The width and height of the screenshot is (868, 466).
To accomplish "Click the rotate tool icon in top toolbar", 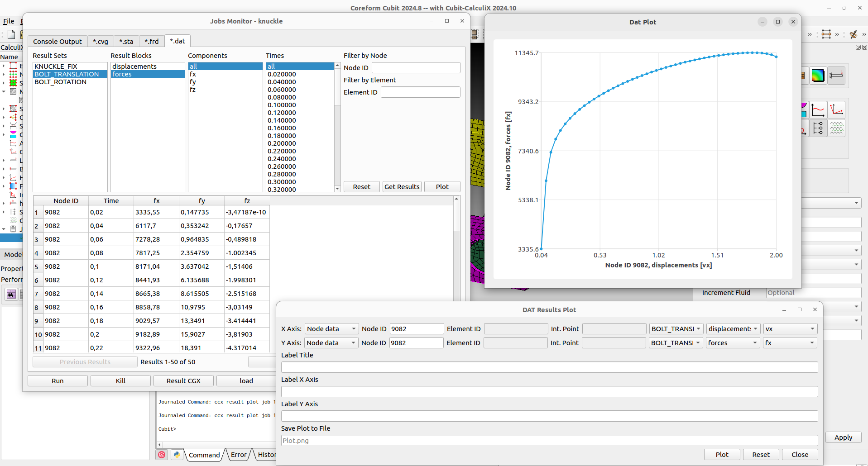I will coord(854,34).
